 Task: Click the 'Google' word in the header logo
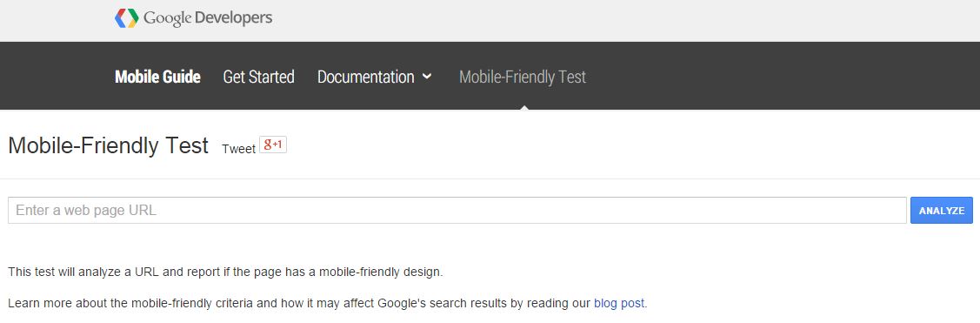click(168, 19)
